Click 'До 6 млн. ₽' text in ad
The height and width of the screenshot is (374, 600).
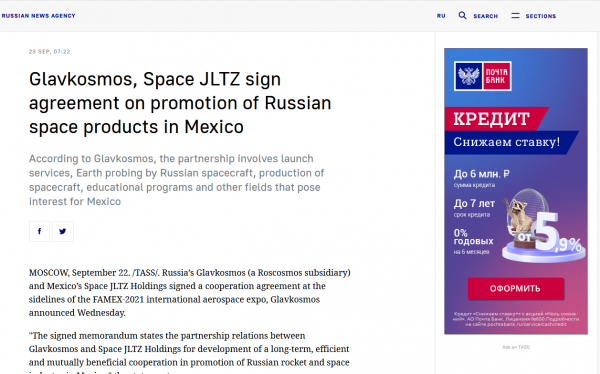coord(481,174)
